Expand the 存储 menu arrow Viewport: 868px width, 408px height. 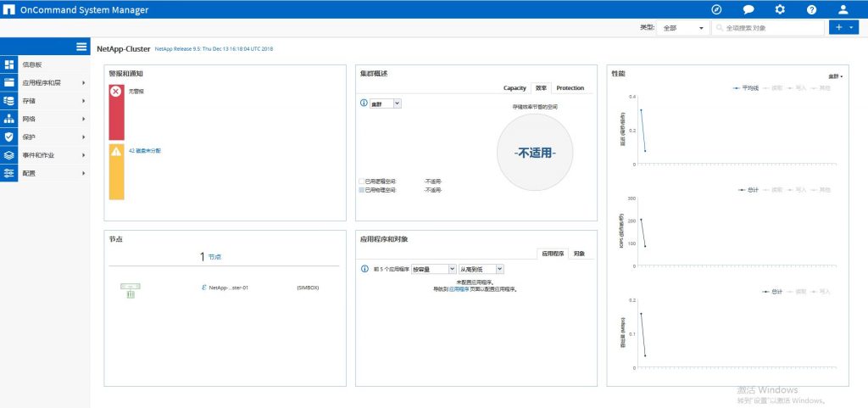pyautogui.click(x=84, y=101)
